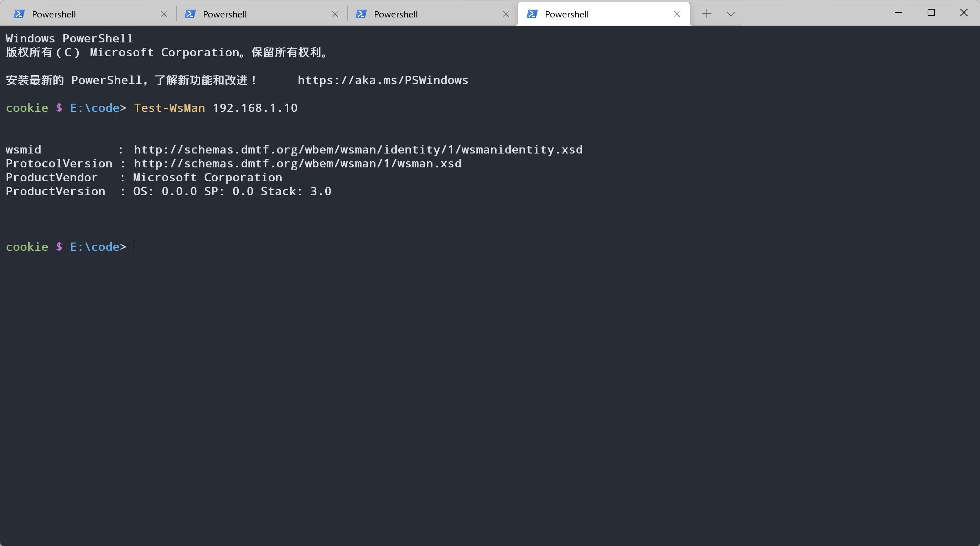Maximize the terminal window
The height and width of the screenshot is (546, 980).
pyautogui.click(x=931, y=13)
